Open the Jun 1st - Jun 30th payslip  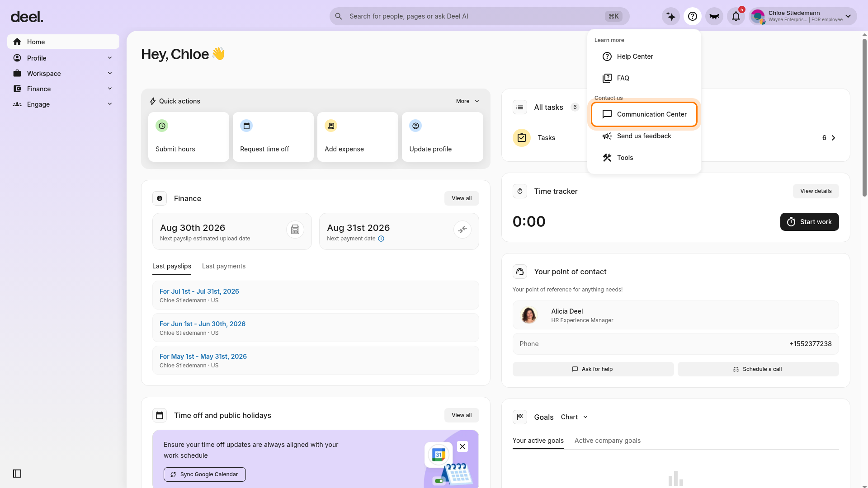coord(316,328)
